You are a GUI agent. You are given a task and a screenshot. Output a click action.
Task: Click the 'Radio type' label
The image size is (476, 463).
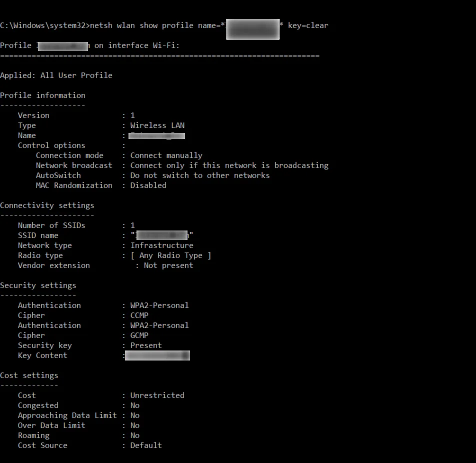point(40,255)
